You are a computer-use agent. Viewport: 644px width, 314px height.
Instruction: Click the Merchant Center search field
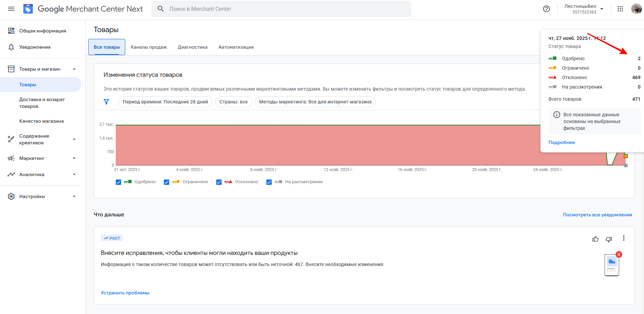coord(281,9)
